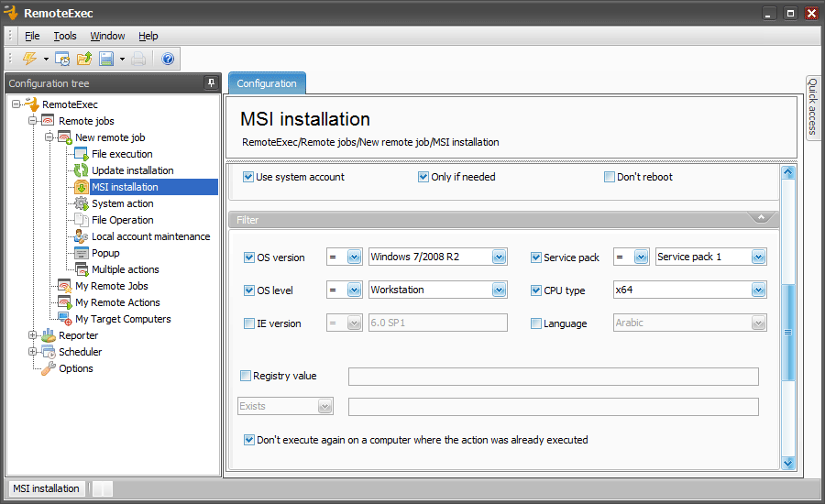Collapse the Remote jobs tree node
The width and height of the screenshot is (825, 504).
tap(32, 120)
